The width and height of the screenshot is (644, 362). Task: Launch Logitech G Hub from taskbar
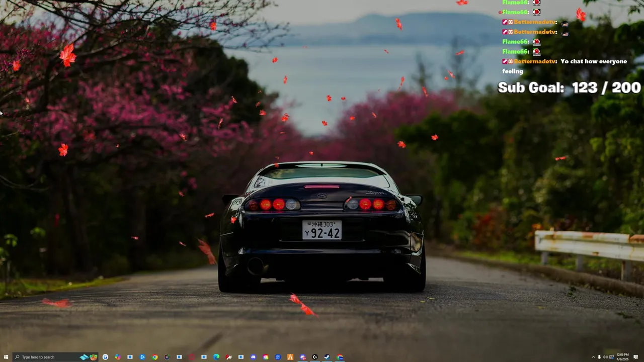click(314, 357)
